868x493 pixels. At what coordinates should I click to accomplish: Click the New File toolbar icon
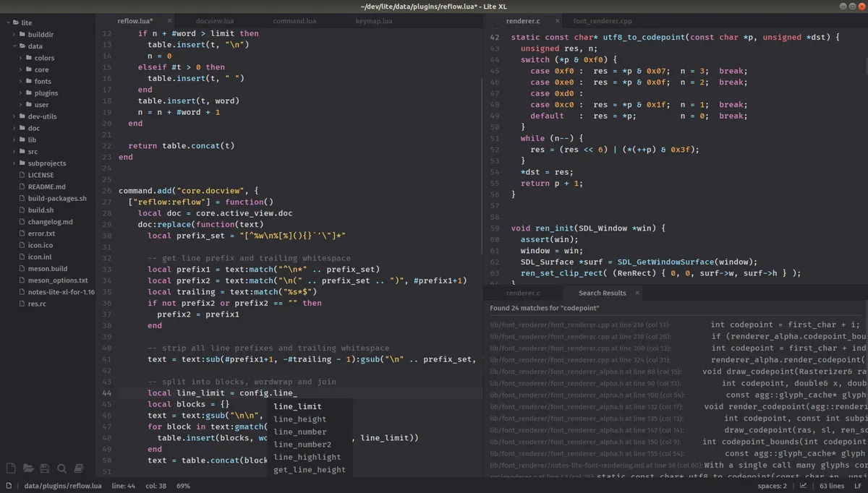11,468
